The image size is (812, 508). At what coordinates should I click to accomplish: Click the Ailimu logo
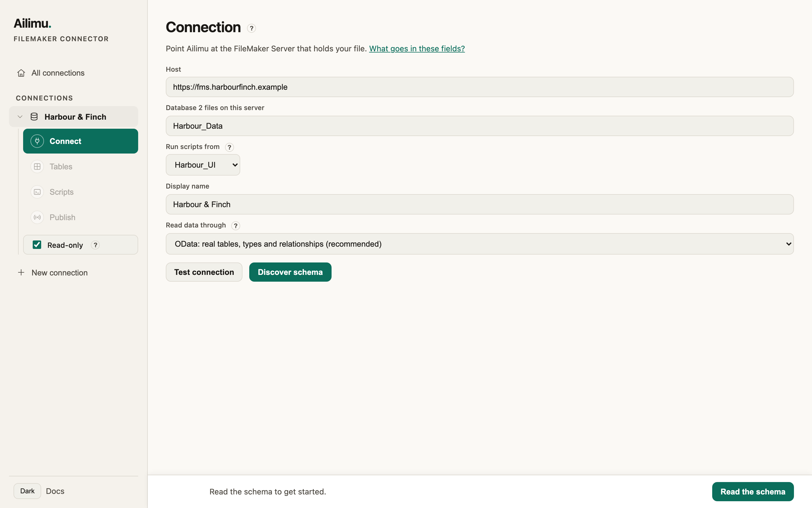coord(32,23)
